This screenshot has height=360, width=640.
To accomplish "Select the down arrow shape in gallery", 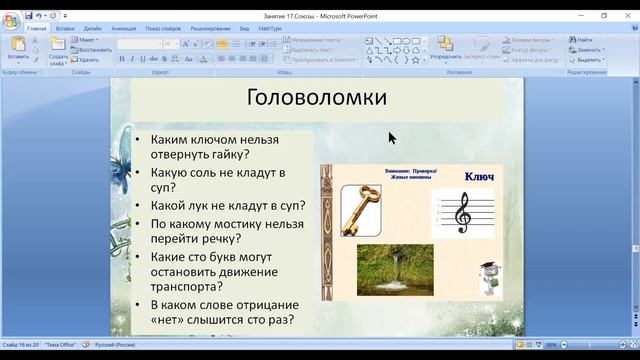I will coord(406,51).
